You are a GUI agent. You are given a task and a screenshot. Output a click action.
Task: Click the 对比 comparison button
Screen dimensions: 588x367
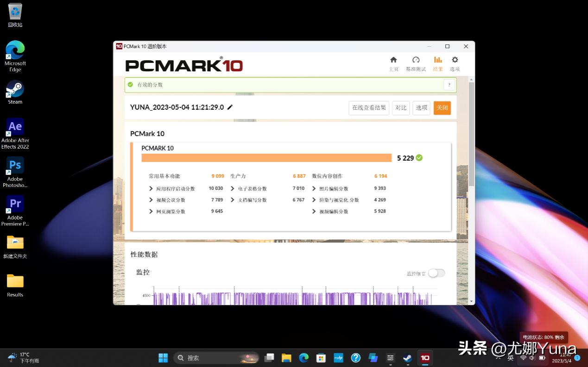[400, 107]
